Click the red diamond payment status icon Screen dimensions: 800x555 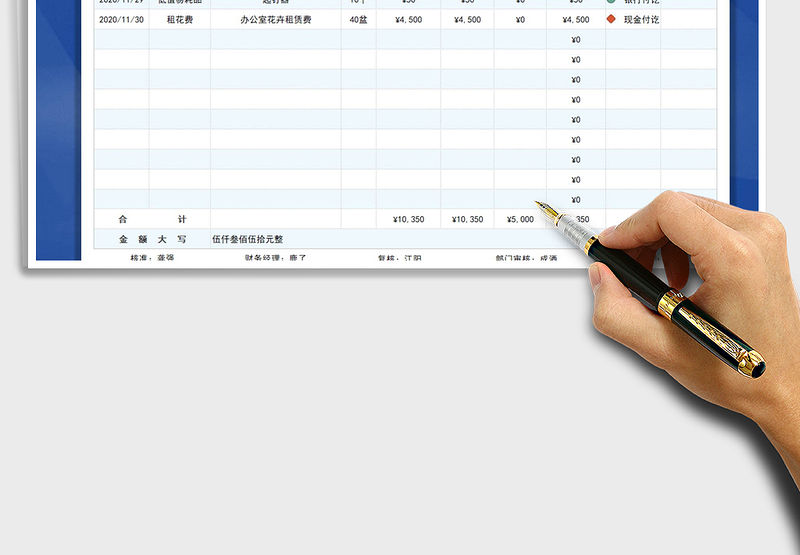611,19
